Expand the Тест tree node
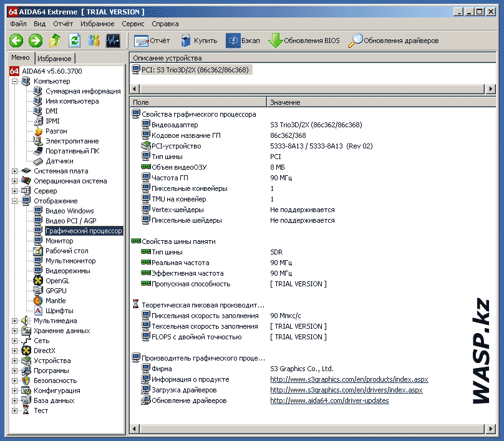504x441 pixels. (14, 410)
